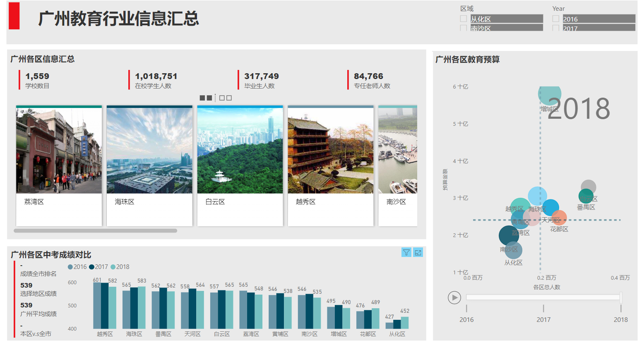Check the 从化区 checkbox in 区域 slicer

point(464,19)
